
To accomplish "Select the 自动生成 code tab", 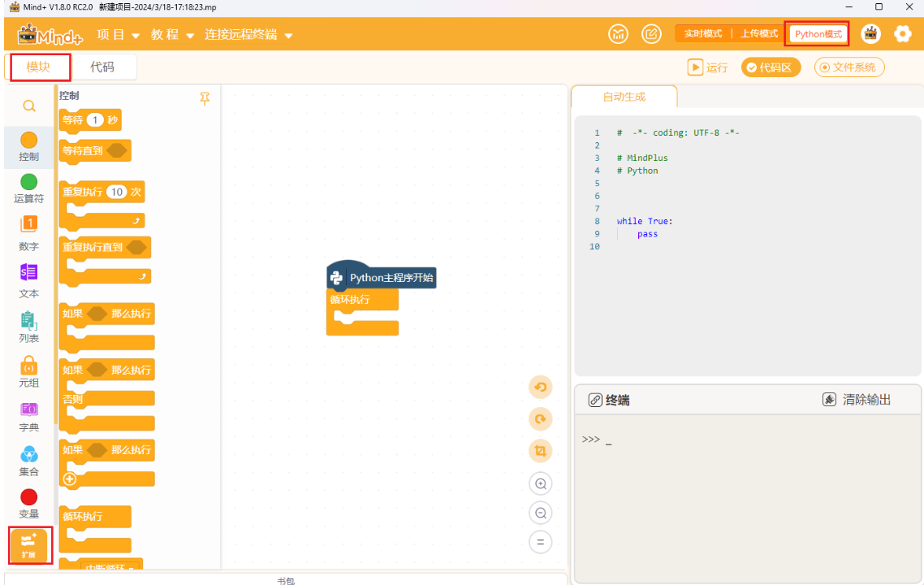I will pyautogui.click(x=624, y=97).
